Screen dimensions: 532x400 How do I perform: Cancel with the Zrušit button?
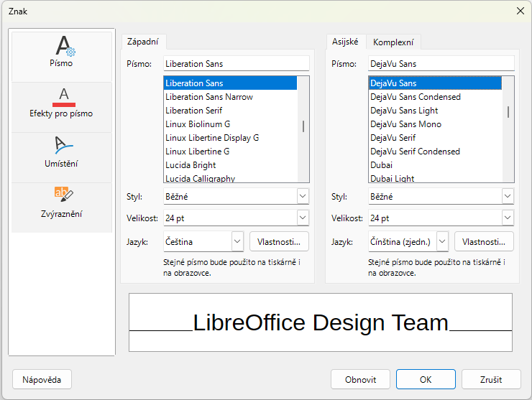coord(491,379)
